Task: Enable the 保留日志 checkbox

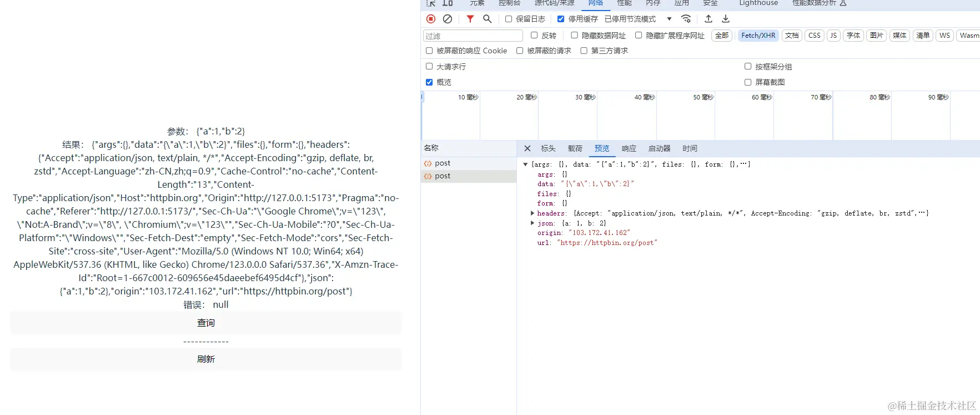Action: tap(509, 19)
